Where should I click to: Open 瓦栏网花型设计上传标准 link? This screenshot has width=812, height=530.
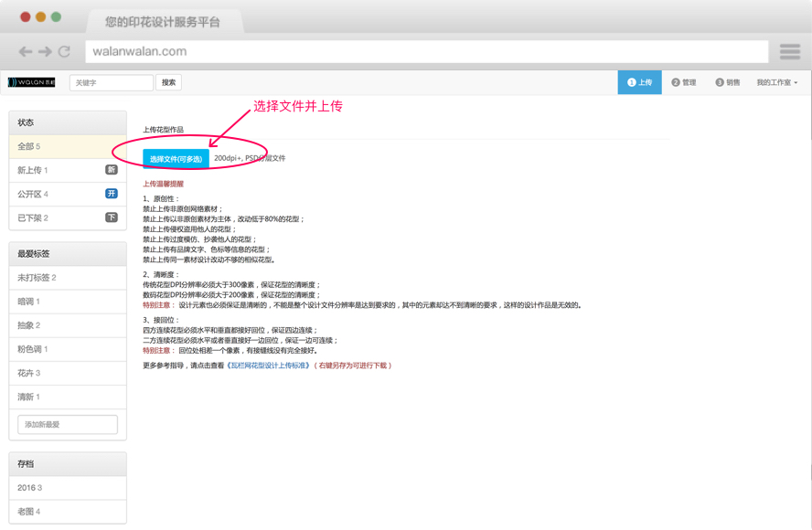[268, 366]
